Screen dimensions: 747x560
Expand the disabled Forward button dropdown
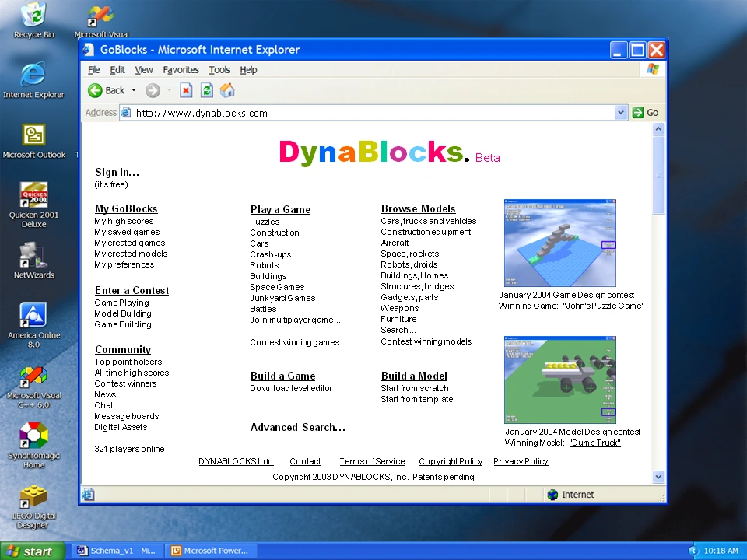click(x=168, y=90)
